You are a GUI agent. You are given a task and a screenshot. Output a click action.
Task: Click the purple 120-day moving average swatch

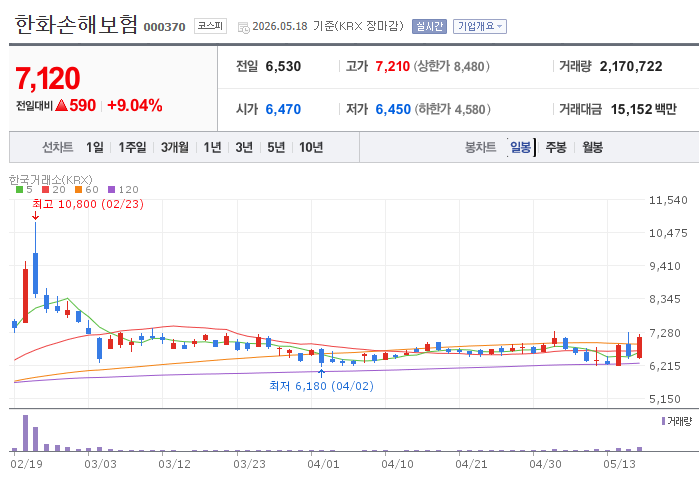coord(111,190)
